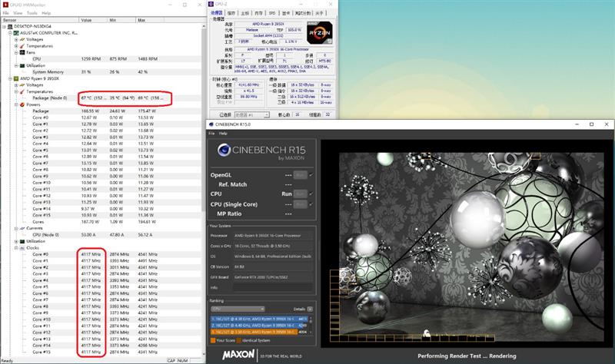Viewport: 615px width, 364px height.
Task: Click the Run button beside CPU
Action: [x=301, y=194]
